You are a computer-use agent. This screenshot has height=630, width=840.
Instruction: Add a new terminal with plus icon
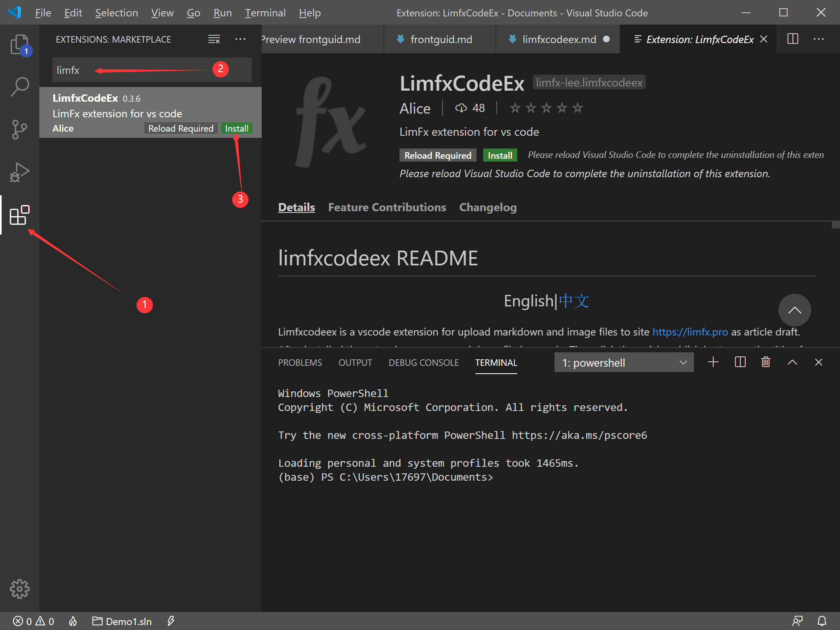point(713,362)
